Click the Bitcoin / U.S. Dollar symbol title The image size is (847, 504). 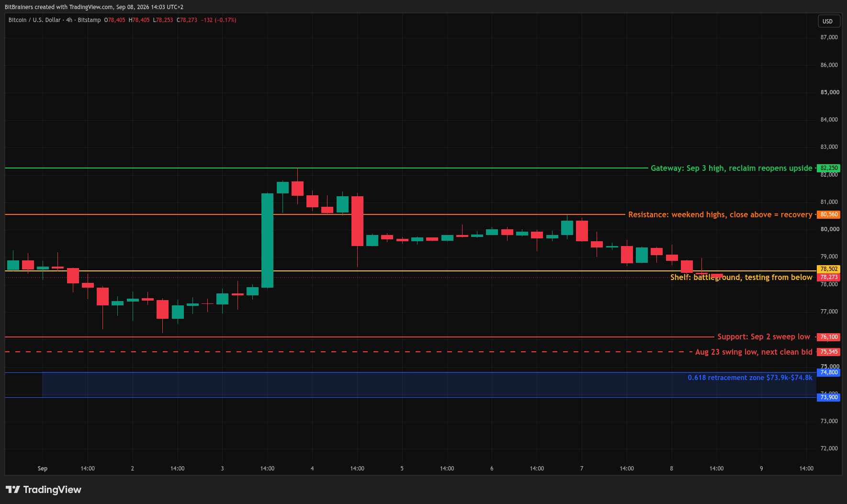pyautogui.click(x=34, y=20)
